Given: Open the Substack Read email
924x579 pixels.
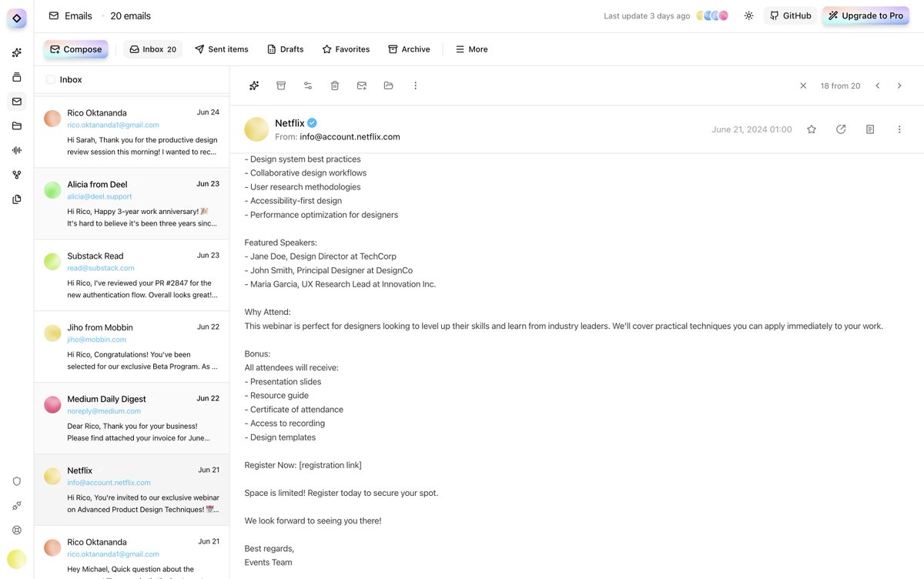Looking at the screenshot, I should click(x=132, y=275).
